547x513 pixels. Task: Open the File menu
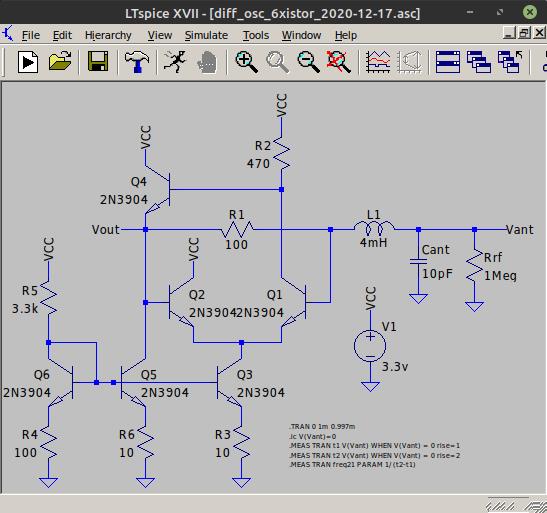coord(31,35)
